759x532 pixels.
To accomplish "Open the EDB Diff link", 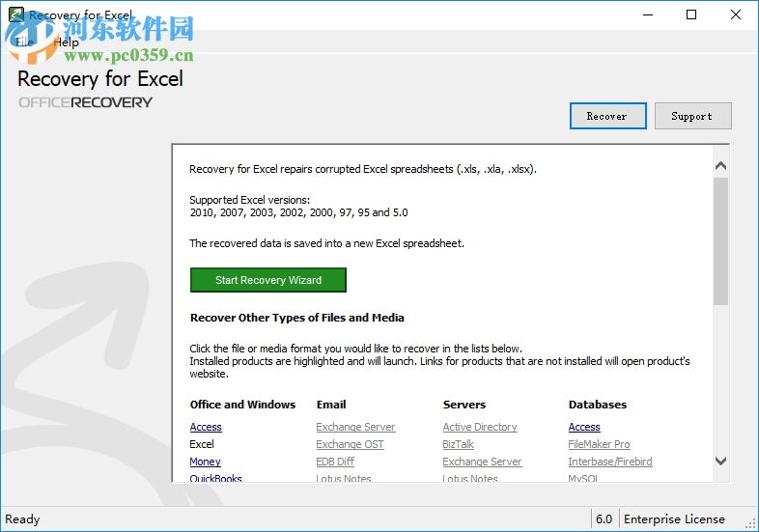I will [x=335, y=462].
